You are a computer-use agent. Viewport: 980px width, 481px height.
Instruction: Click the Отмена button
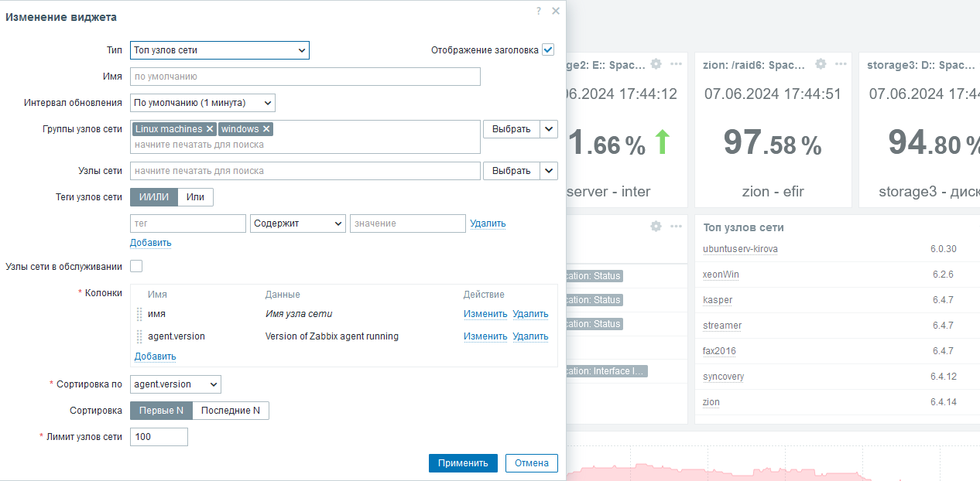[532, 462]
